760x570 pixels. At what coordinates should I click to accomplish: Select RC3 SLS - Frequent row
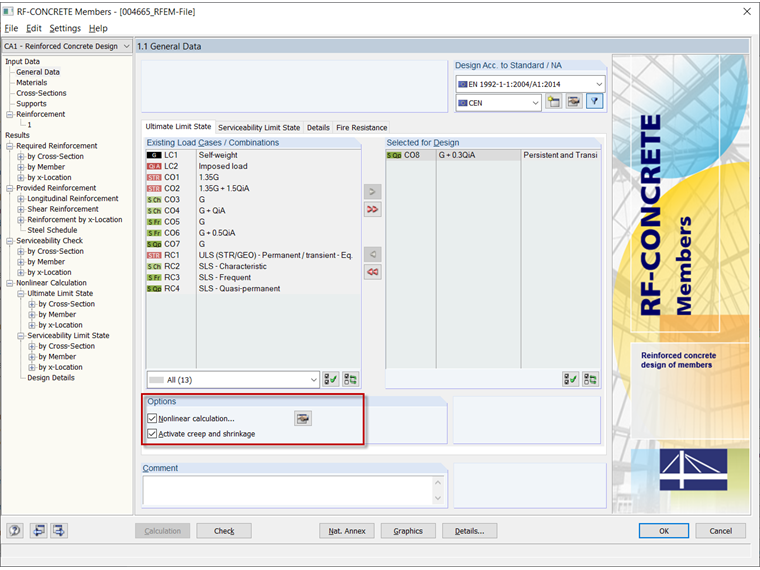253,278
